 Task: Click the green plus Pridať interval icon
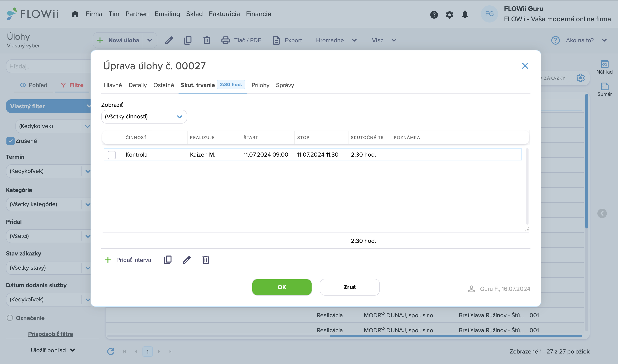point(108,260)
